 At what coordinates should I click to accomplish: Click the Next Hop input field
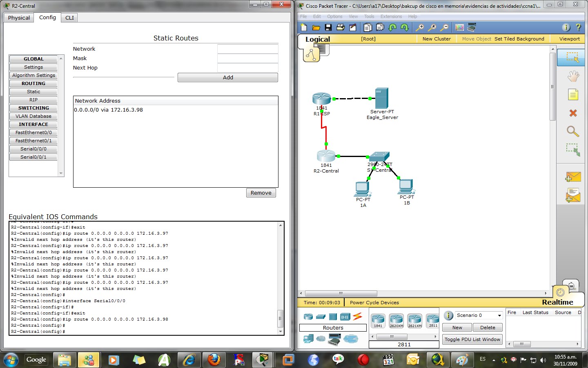tap(247, 68)
